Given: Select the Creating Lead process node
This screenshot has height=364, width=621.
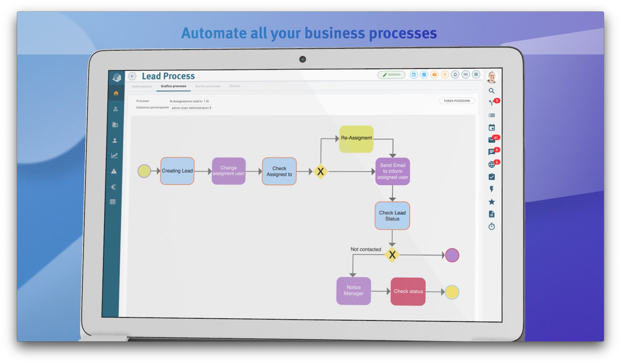Looking at the screenshot, I should 177,171.
